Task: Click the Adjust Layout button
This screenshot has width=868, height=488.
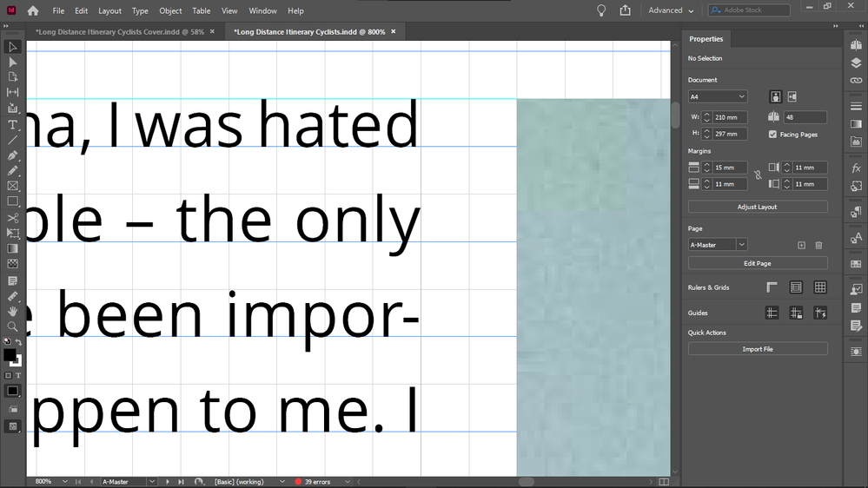Action: tap(758, 207)
